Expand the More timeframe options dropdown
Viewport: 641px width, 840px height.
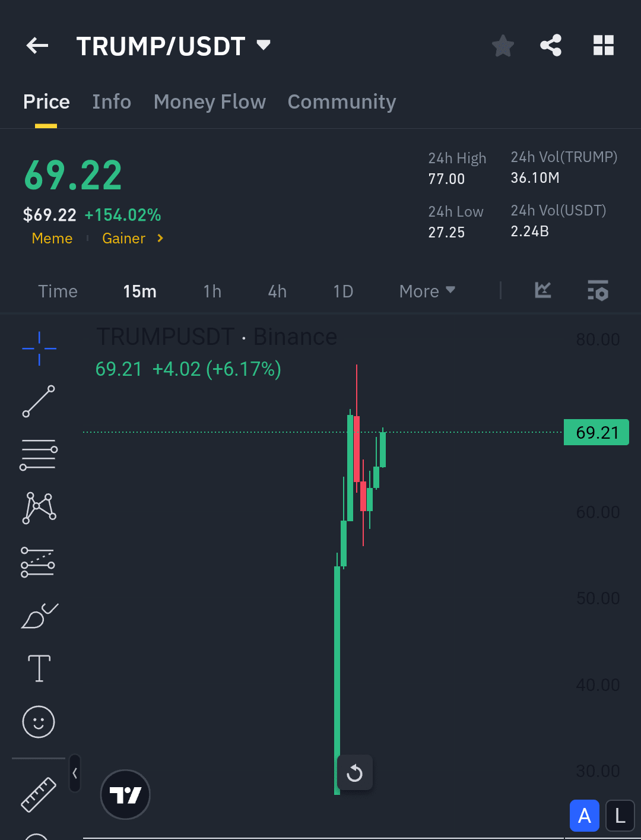tap(426, 291)
